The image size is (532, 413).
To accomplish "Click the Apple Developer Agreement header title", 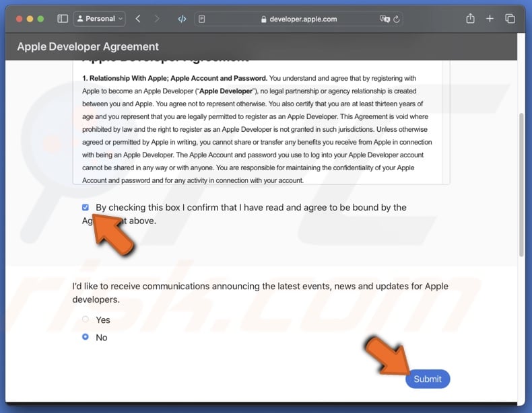I will (x=88, y=46).
